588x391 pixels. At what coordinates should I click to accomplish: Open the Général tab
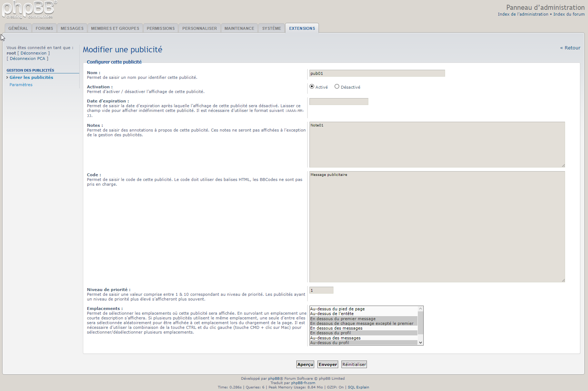(18, 28)
